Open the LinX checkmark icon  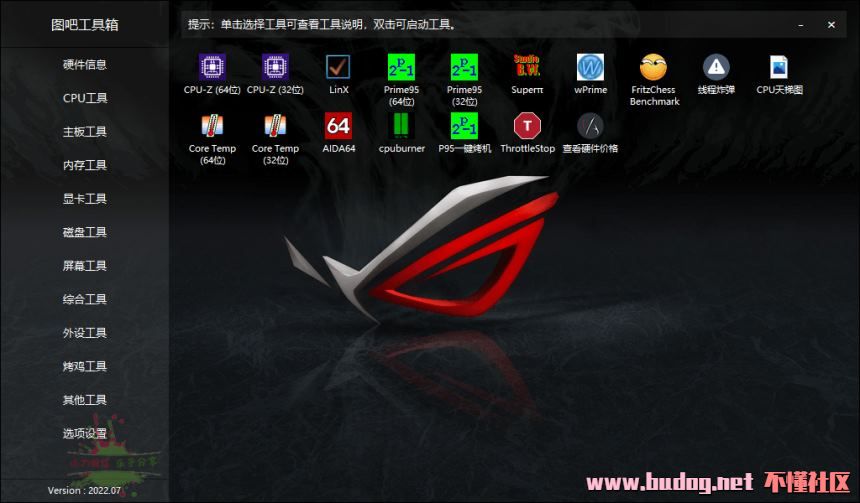338,67
